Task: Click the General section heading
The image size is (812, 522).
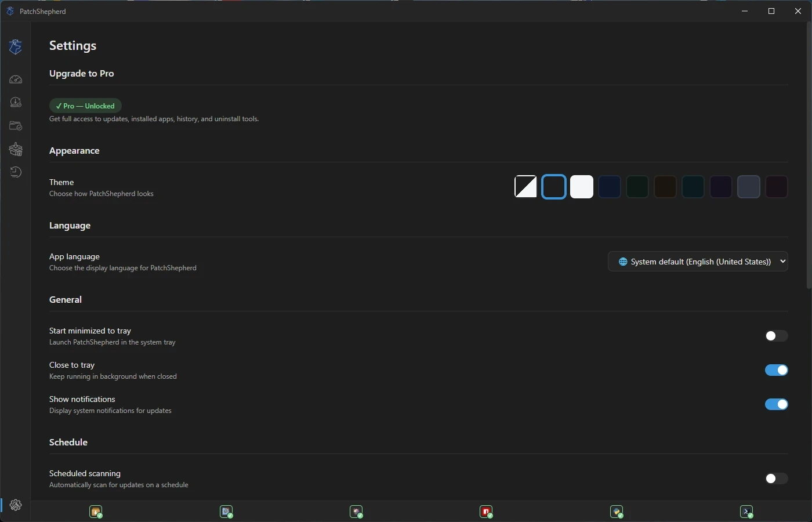Action: [66, 299]
